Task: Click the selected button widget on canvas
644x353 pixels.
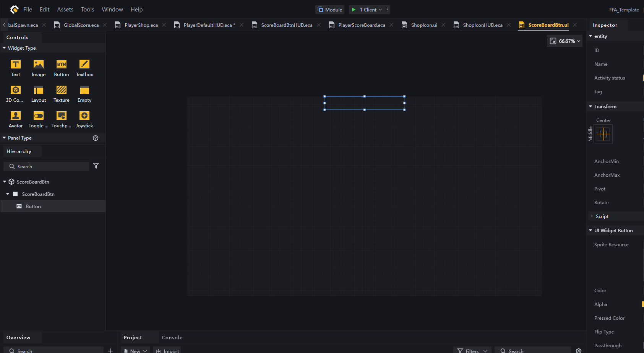Action: tap(364, 103)
